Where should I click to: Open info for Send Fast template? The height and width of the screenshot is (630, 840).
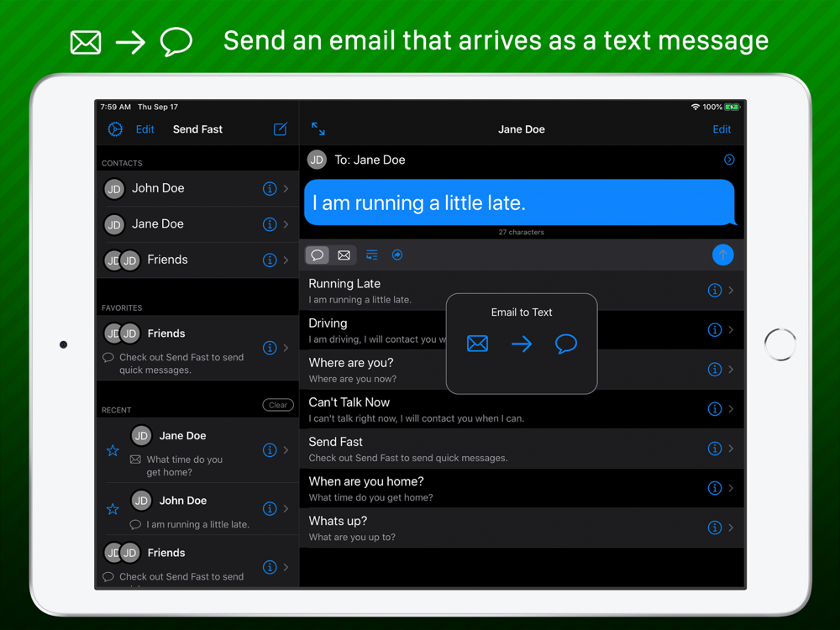click(x=715, y=449)
